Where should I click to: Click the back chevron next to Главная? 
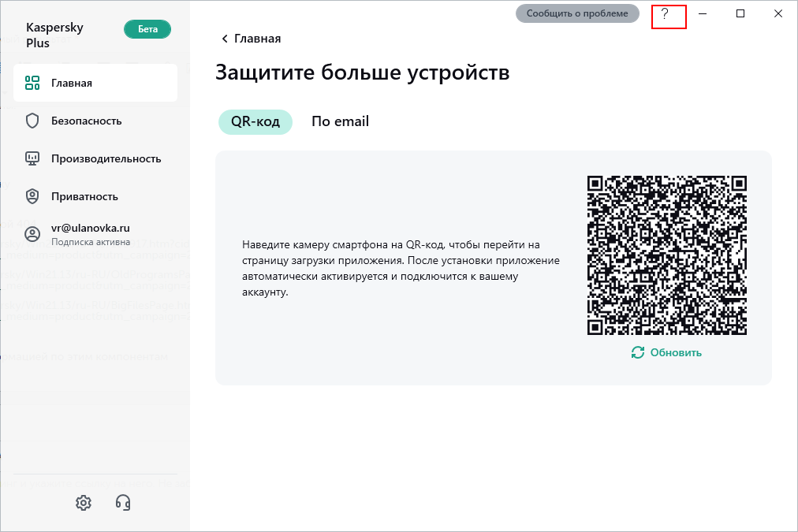[x=225, y=39]
